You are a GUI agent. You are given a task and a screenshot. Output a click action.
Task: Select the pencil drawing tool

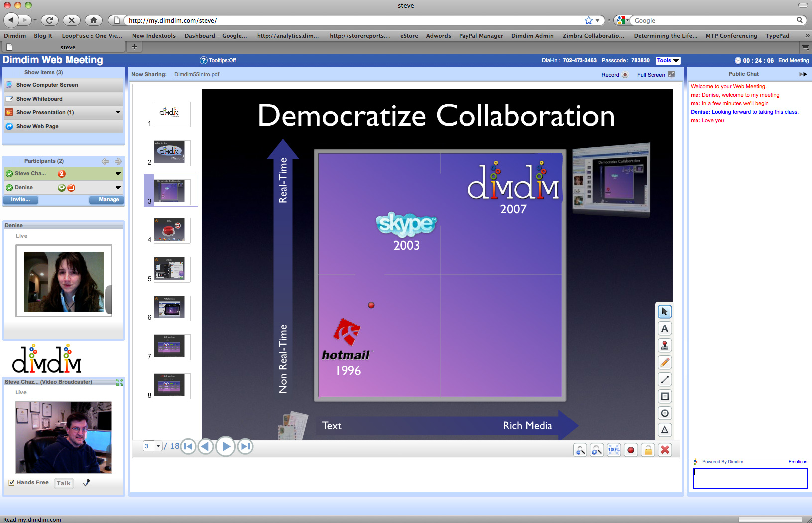[x=664, y=362]
